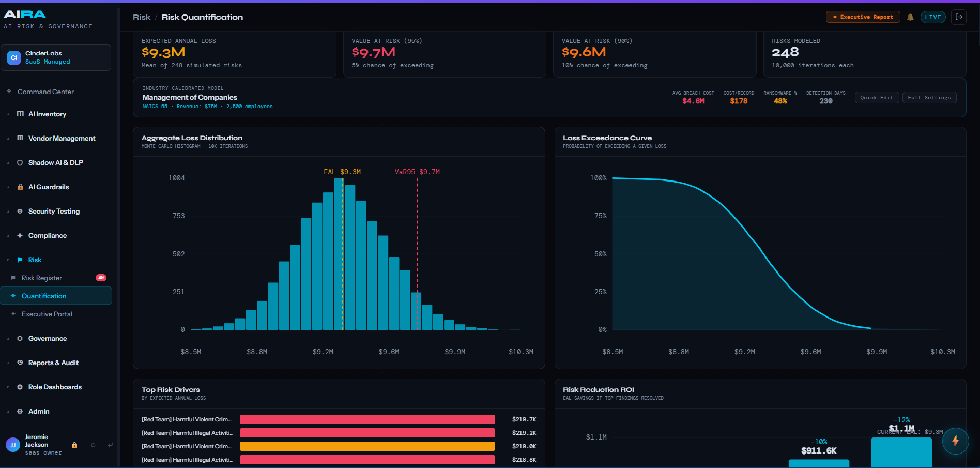Click the Reports & Audit pie icon
980x468 pixels.
coord(20,363)
